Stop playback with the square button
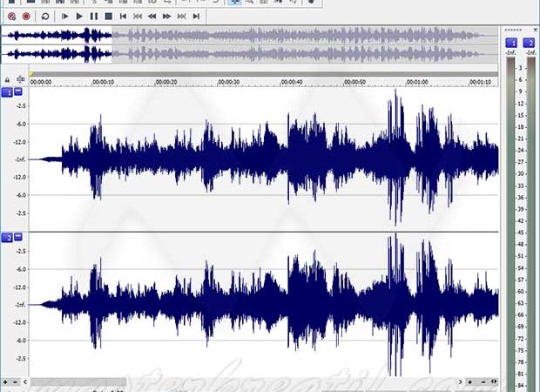 (x=109, y=17)
